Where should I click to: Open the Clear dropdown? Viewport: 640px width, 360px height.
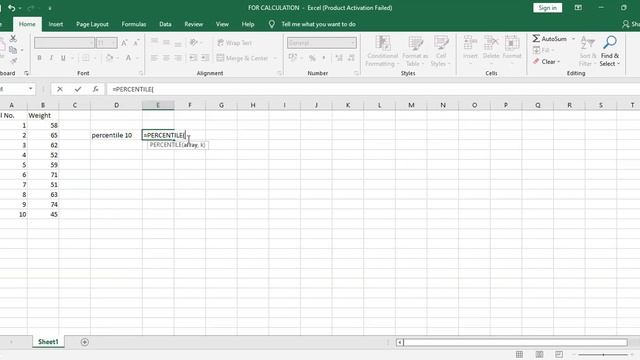pos(546,62)
